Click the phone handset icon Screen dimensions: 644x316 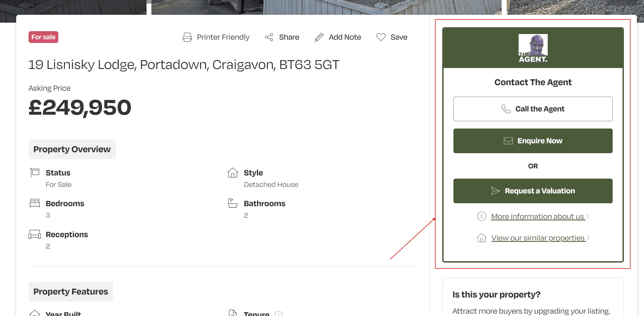pos(506,109)
